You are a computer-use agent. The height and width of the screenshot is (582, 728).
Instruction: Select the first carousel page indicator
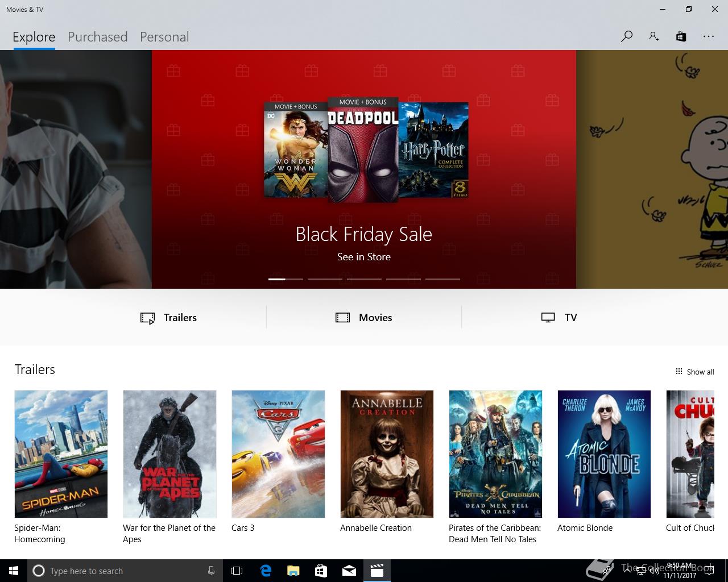point(286,279)
